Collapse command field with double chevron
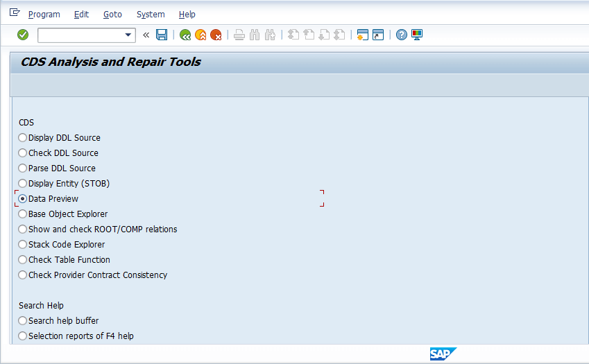Screen dimensions: 589x364 [146, 35]
